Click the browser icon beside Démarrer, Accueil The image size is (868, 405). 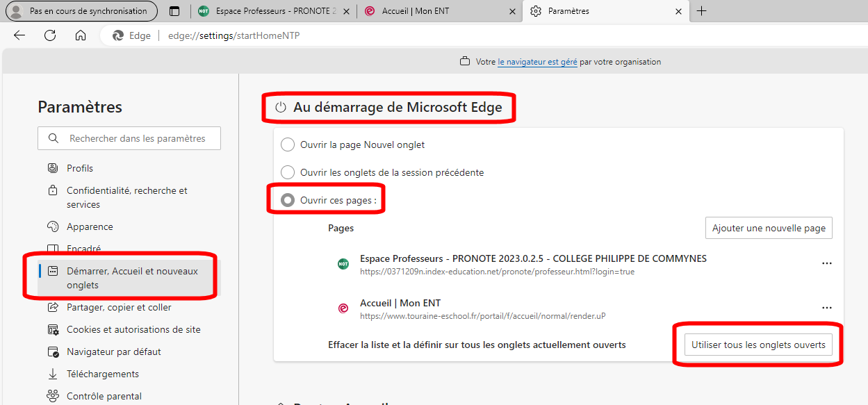tap(53, 271)
